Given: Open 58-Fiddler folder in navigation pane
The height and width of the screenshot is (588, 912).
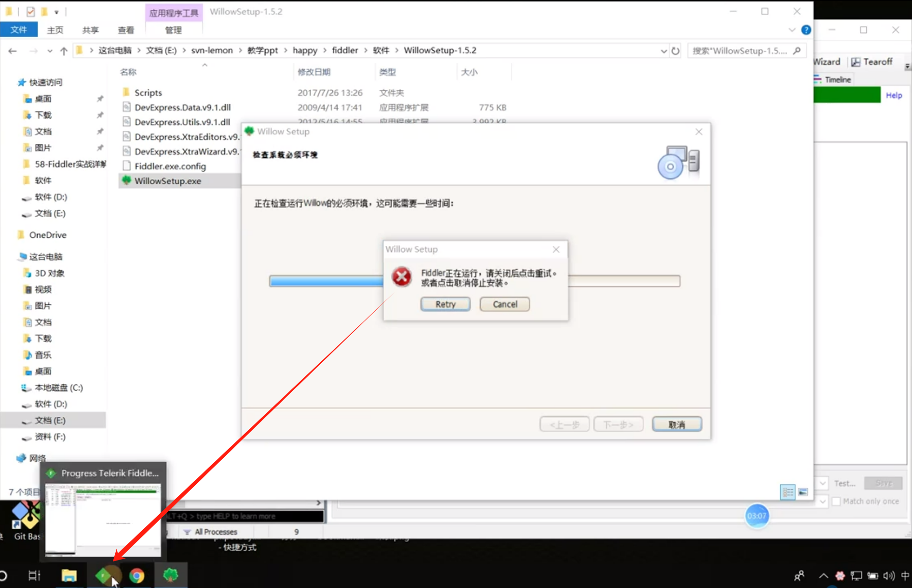Looking at the screenshot, I should pos(70,164).
